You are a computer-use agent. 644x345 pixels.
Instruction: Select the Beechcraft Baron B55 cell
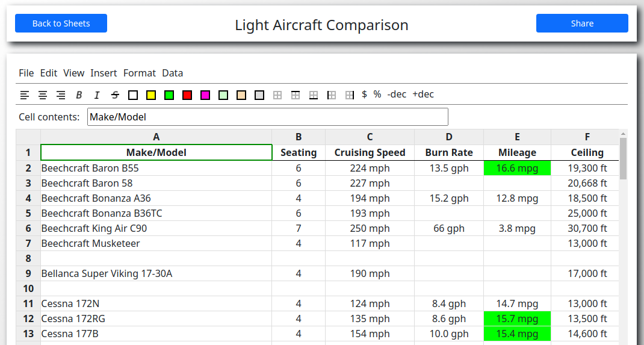pyautogui.click(x=156, y=168)
